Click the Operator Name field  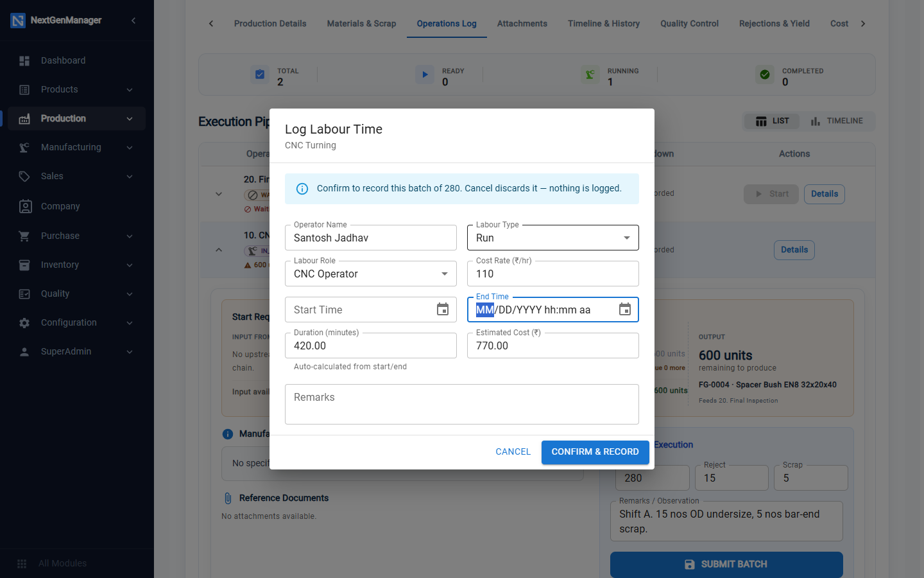[371, 238]
